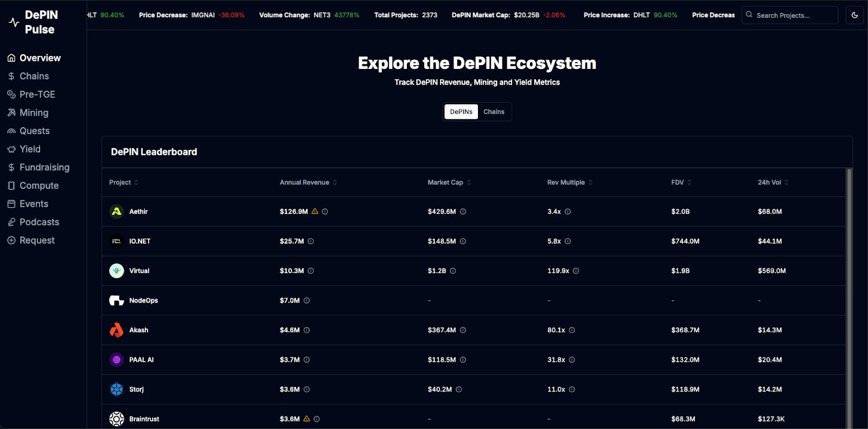
Task: Click Storj market cap info icon
Action: coord(459,389)
